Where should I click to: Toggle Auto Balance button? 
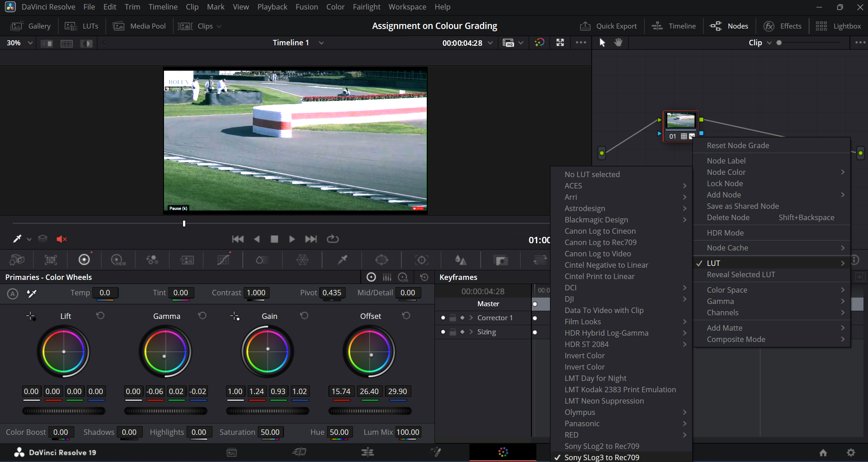(x=13, y=294)
